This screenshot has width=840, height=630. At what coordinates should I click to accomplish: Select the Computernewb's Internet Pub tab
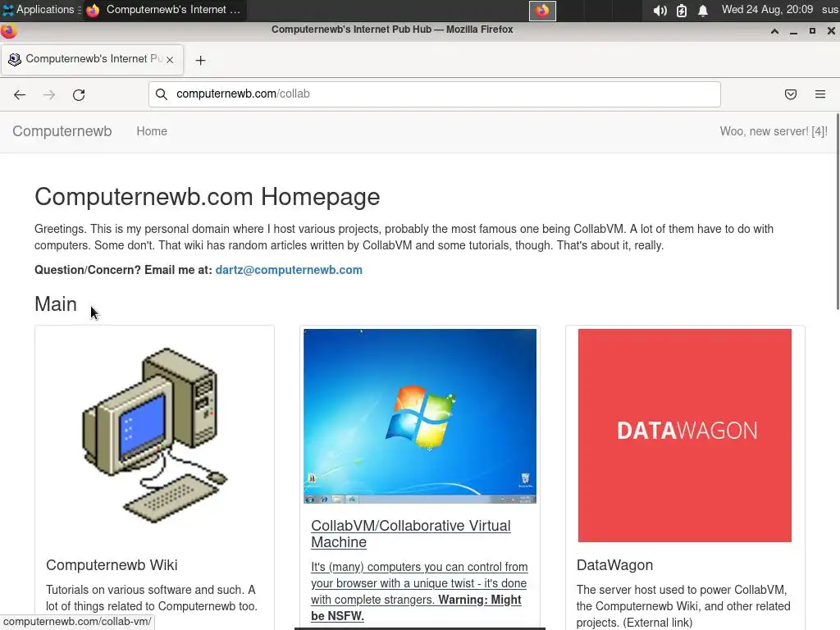92,59
